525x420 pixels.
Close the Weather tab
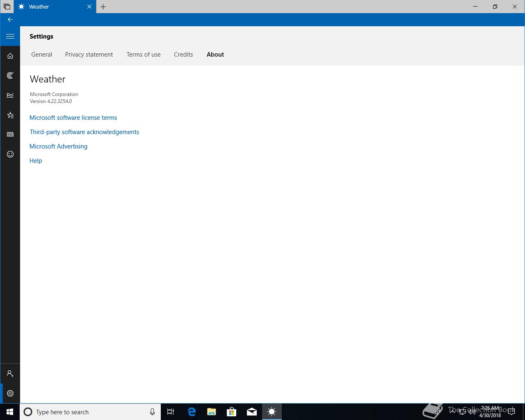(89, 7)
